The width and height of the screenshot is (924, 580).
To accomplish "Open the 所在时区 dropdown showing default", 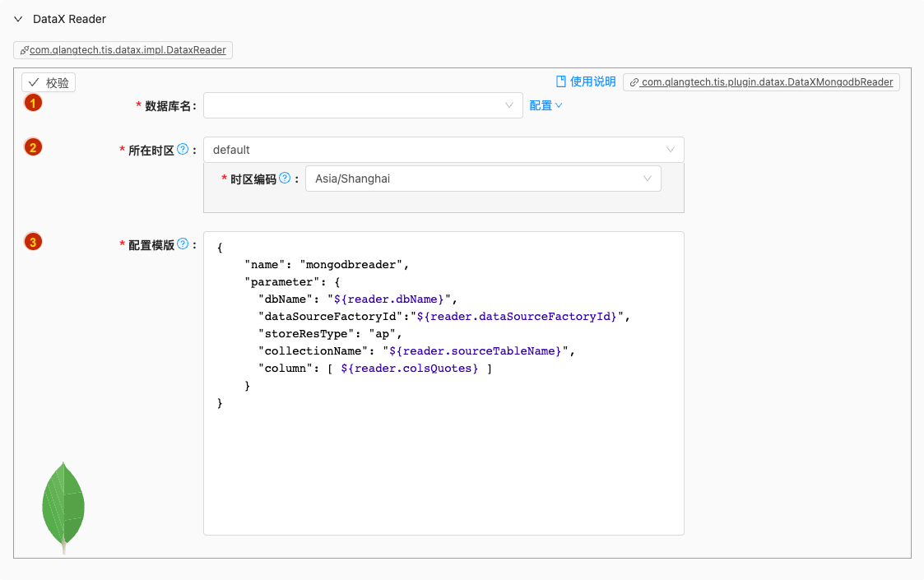I will click(443, 150).
